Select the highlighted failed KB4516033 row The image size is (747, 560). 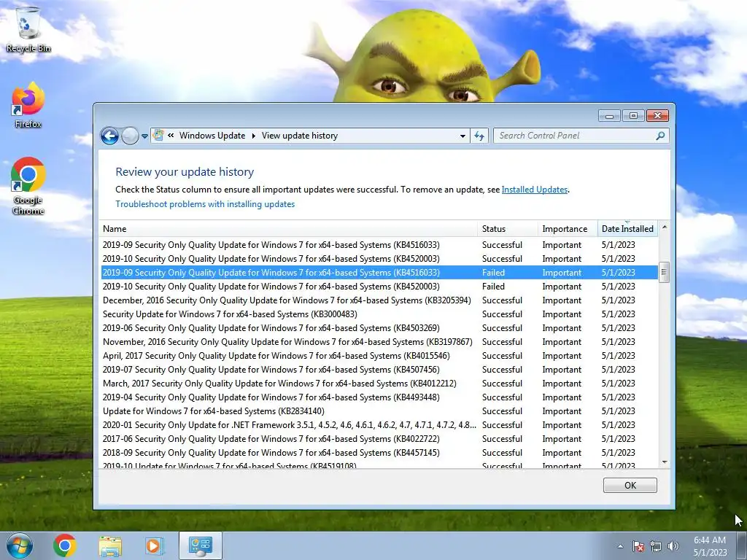coord(379,273)
